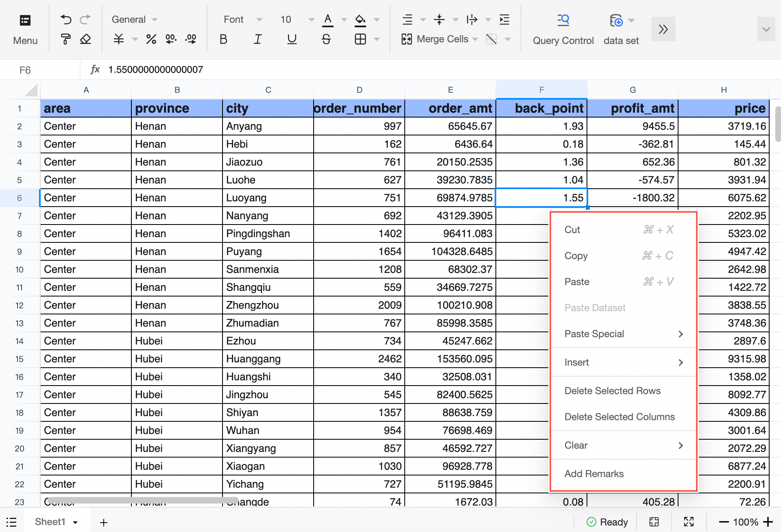Select Delete Selected Columns
781x532 pixels.
(x=623, y=417)
